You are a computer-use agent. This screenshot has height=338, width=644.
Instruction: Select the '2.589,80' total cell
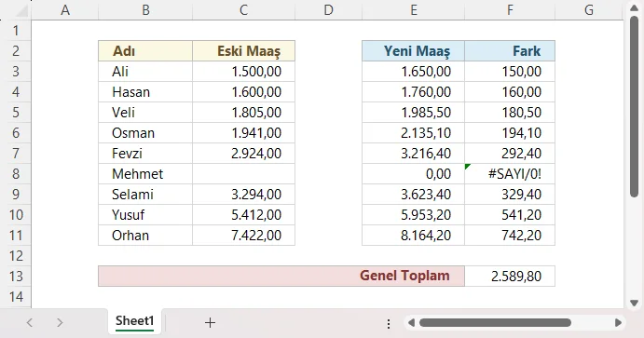tap(510, 276)
